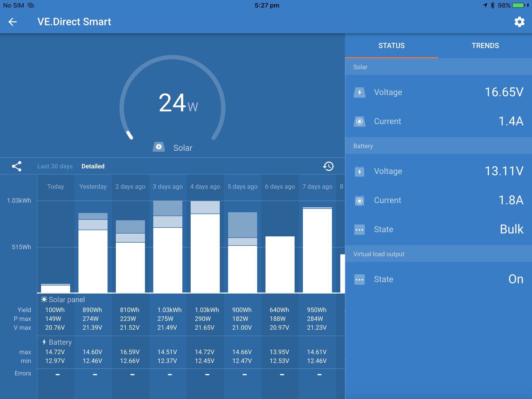Tap the Battery Voltage icon

click(x=360, y=171)
